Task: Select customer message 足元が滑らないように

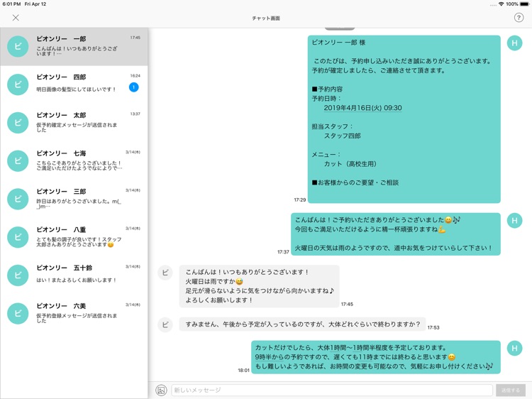Action: click(x=259, y=286)
